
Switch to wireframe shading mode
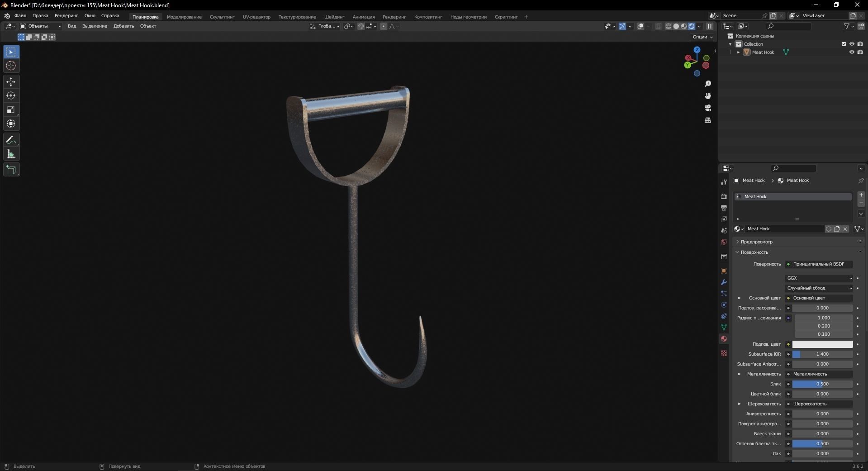669,26
